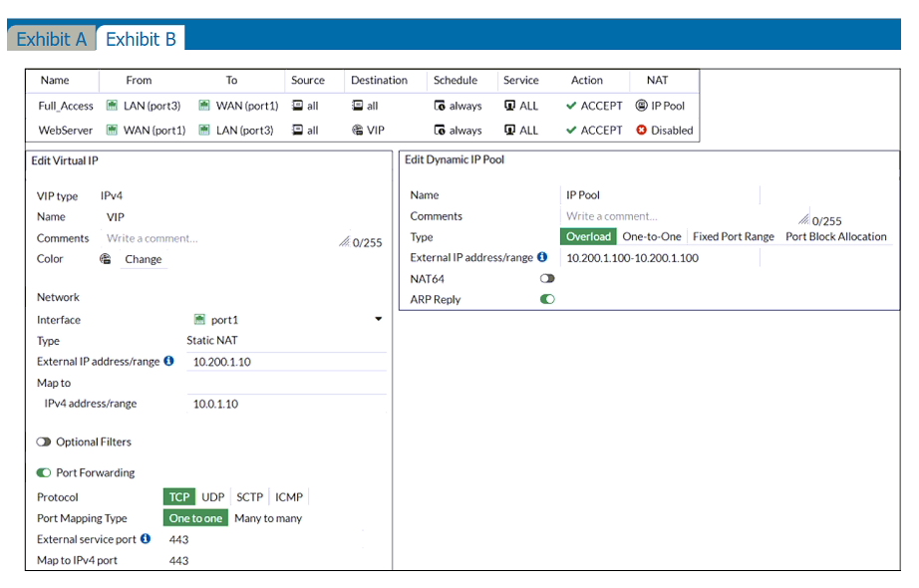Click the ALL service icon in Full_Access row

tap(510, 106)
